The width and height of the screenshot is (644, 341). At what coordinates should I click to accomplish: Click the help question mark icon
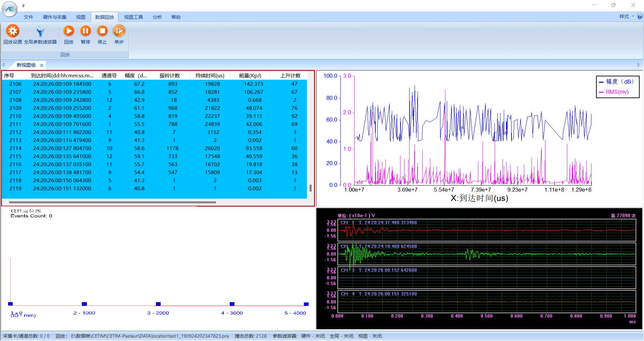[640, 16]
